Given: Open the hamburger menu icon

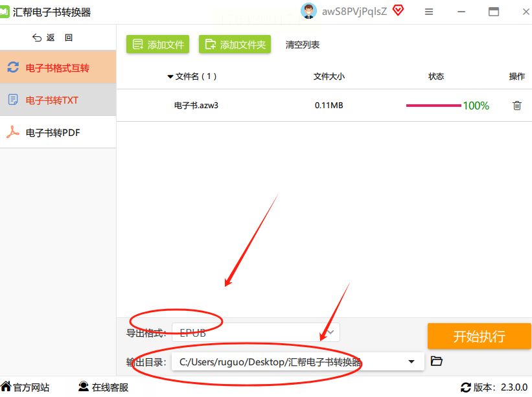Looking at the screenshot, I should pyautogui.click(x=429, y=12).
